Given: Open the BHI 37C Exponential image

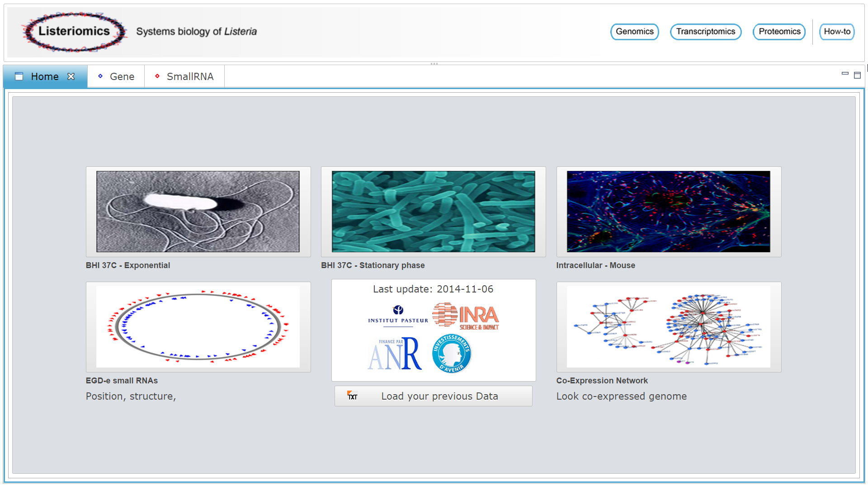Looking at the screenshot, I should pos(198,212).
